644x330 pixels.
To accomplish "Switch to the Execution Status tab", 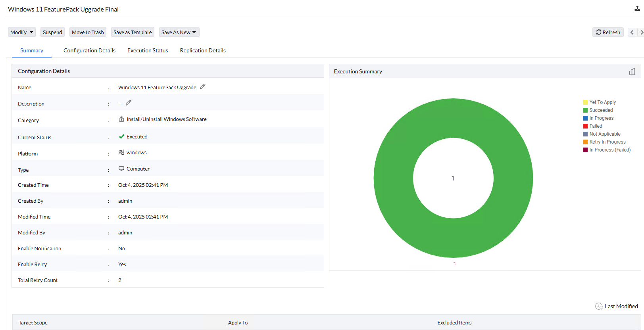I will [x=148, y=50].
